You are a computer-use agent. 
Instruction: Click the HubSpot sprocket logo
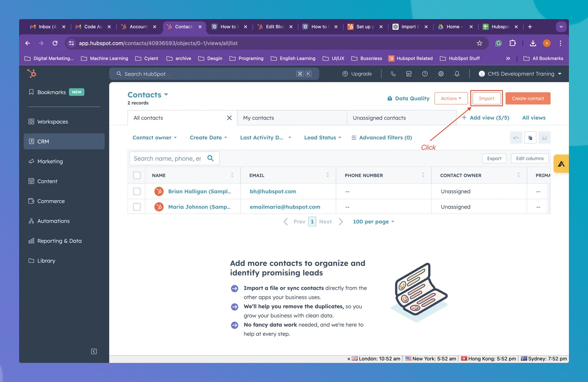point(32,73)
